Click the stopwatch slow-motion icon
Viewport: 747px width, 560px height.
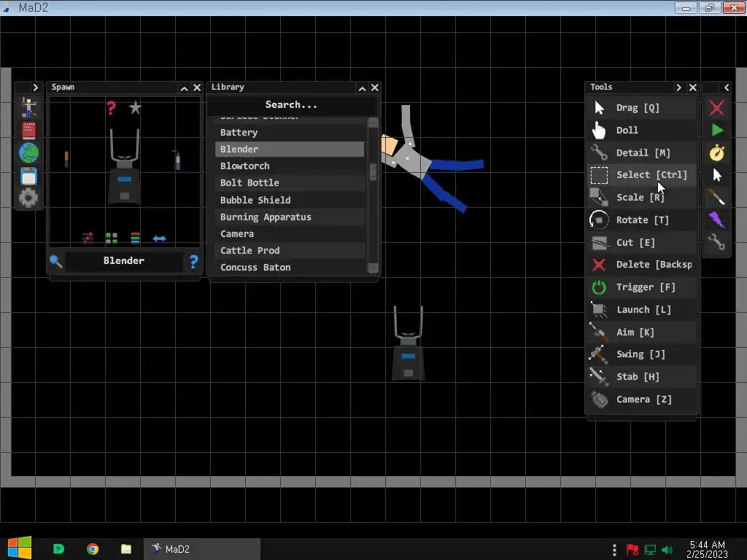pyautogui.click(x=717, y=152)
